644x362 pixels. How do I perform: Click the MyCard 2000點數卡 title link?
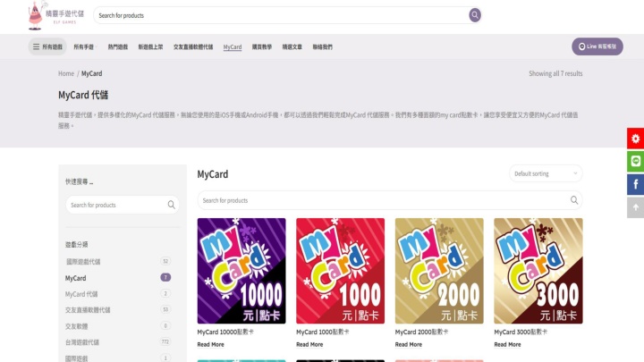tap(422, 332)
